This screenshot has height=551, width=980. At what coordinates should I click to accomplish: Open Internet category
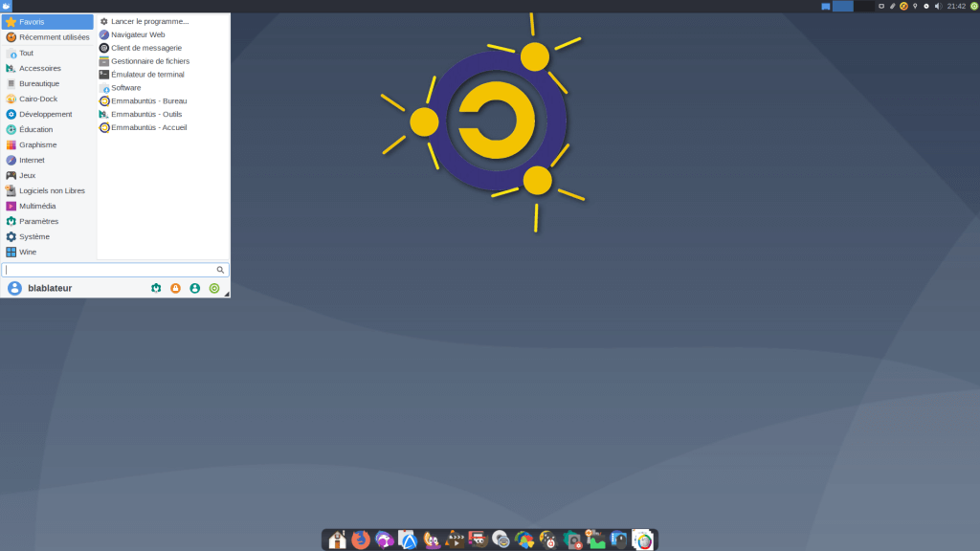(x=48, y=160)
